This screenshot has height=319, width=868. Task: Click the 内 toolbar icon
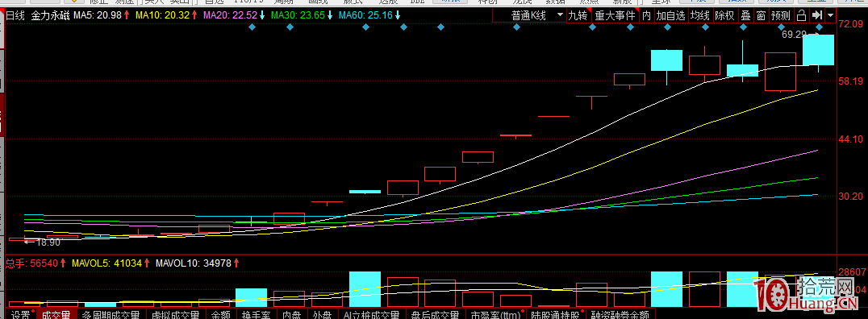click(647, 15)
